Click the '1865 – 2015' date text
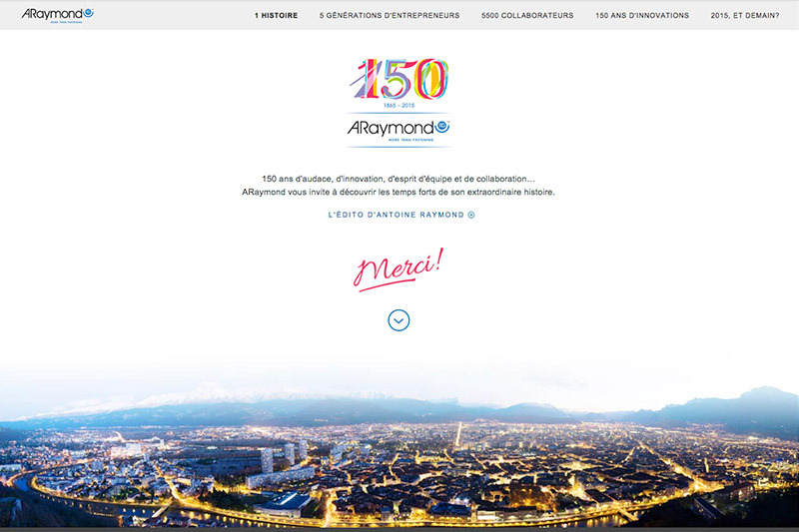 click(399, 106)
